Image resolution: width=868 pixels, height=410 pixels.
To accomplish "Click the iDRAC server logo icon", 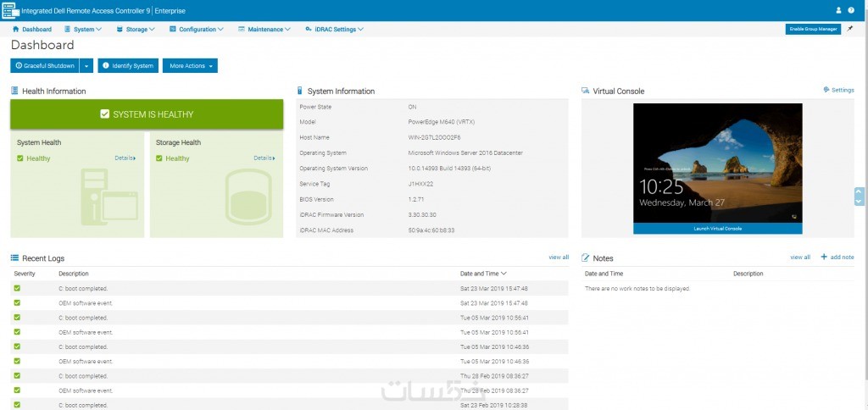I will [x=9, y=10].
